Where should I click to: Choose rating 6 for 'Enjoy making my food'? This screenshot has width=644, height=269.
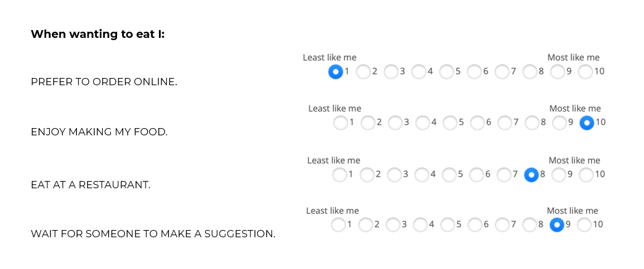(477, 123)
